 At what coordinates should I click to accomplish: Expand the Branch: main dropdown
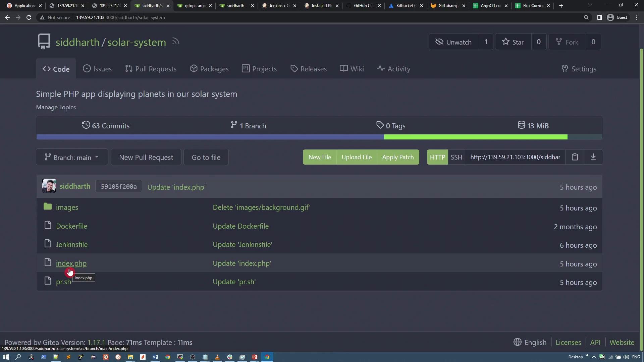coord(72,157)
